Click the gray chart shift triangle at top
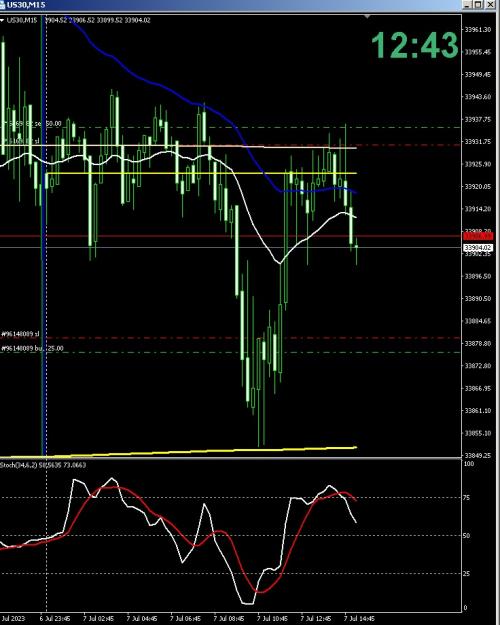This screenshot has height=625, width=500. 367,17
